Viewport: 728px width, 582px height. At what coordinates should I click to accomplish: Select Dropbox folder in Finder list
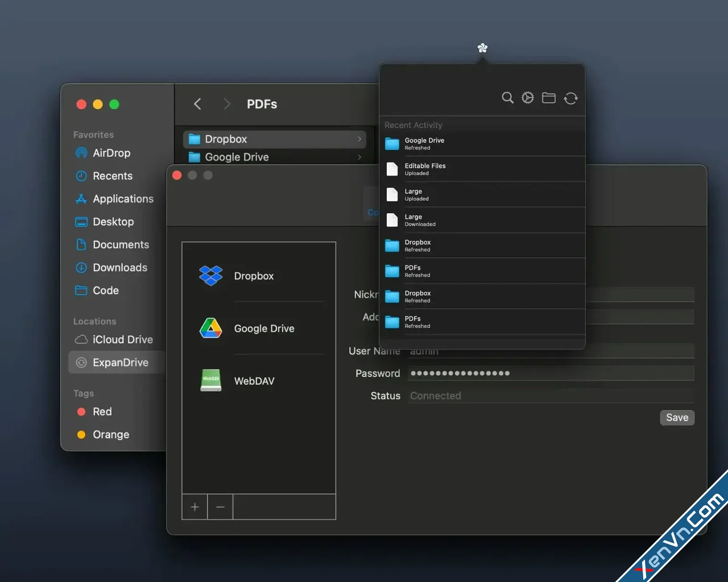(275, 139)
